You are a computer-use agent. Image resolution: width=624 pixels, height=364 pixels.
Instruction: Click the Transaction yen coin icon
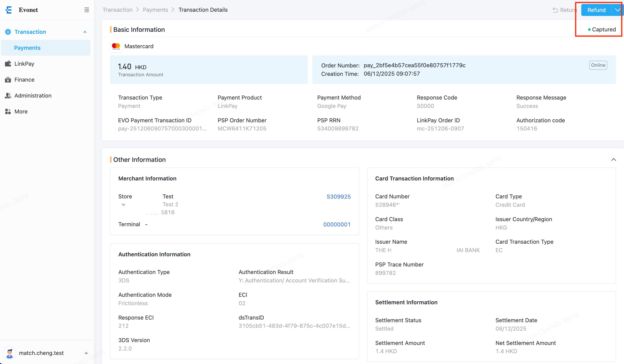coord(8,32)
